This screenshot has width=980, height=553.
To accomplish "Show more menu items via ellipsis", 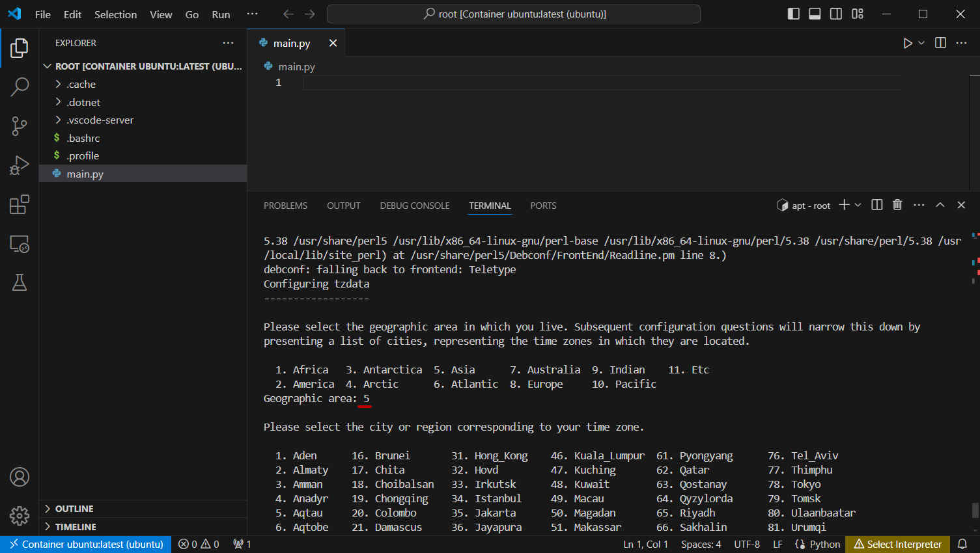I will tap(253, 14).
